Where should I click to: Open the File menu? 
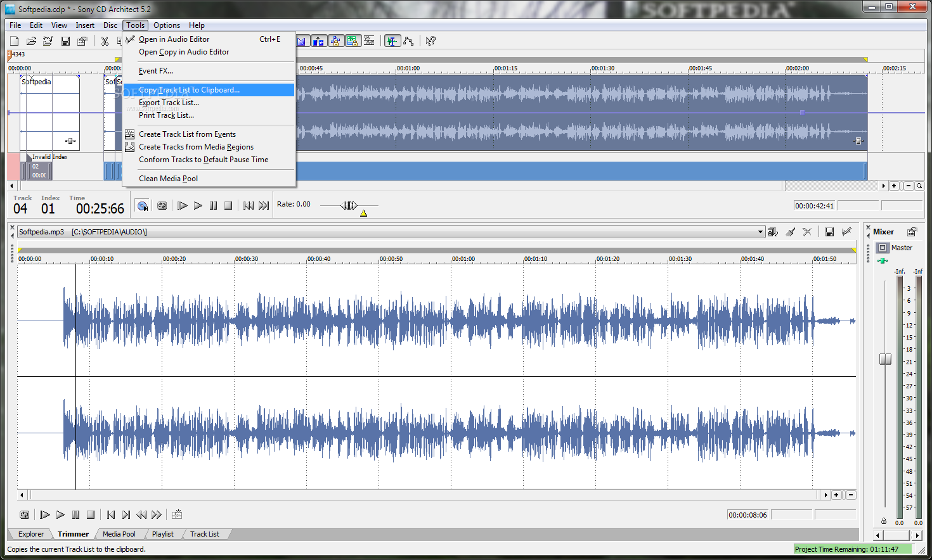pyautogui.click(x=15, y=25)
